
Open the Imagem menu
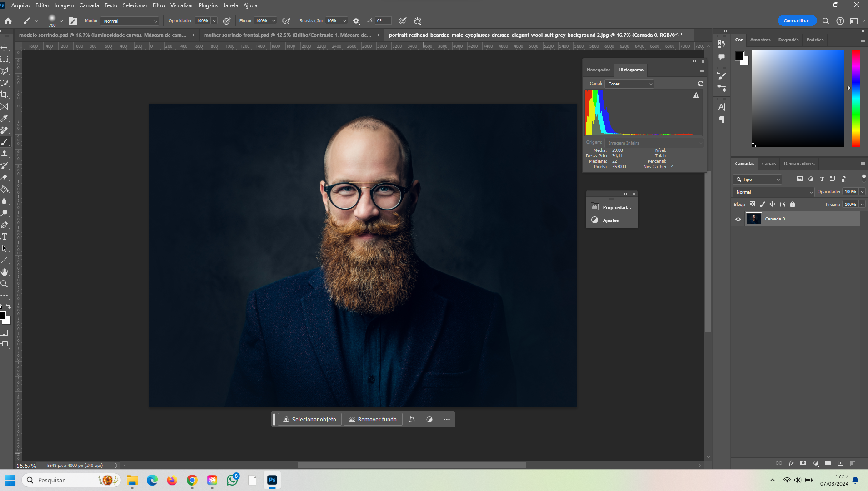[64, 5]
